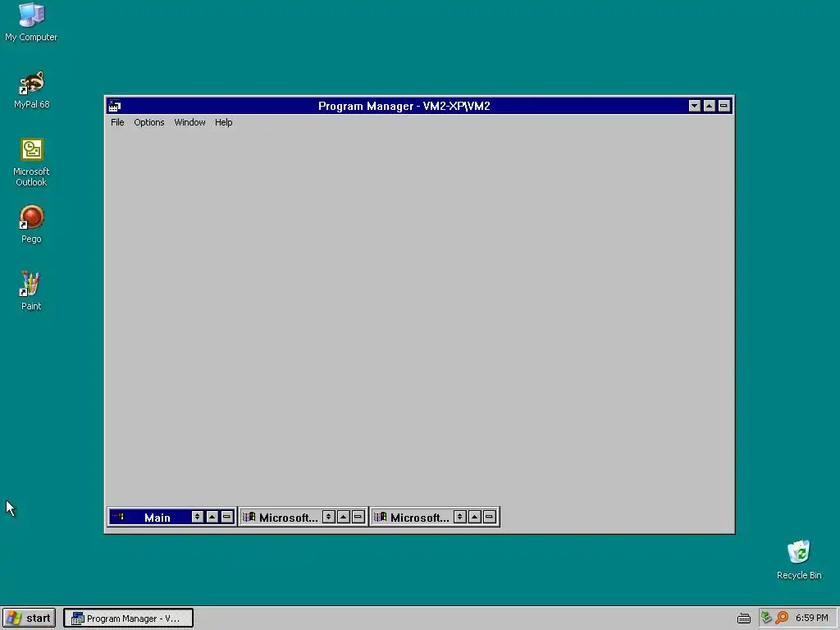Click the Program Manager taskbar button

tap(128, 619)
